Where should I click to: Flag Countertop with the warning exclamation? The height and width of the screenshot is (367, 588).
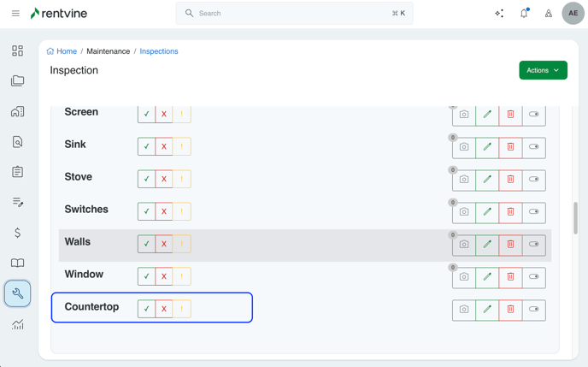182,309
